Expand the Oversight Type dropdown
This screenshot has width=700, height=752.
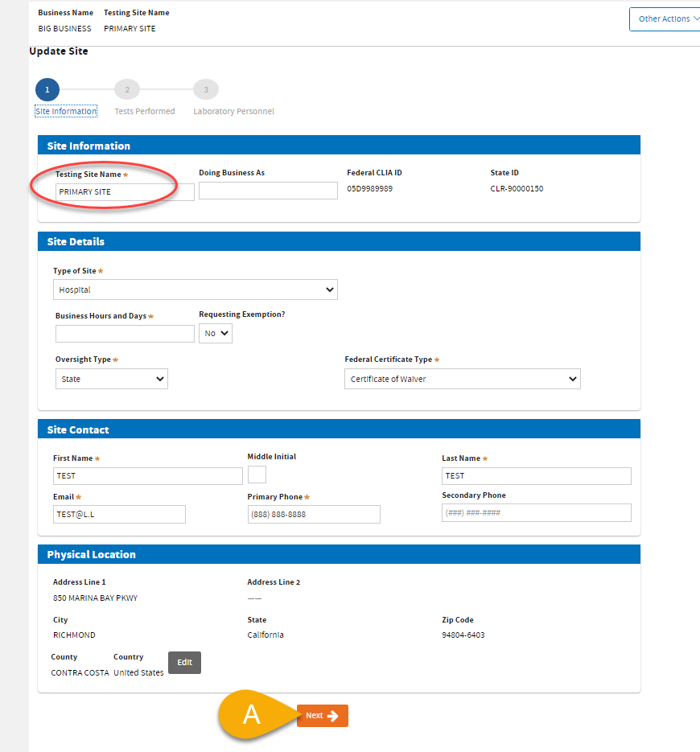click(x=112, y=379)
